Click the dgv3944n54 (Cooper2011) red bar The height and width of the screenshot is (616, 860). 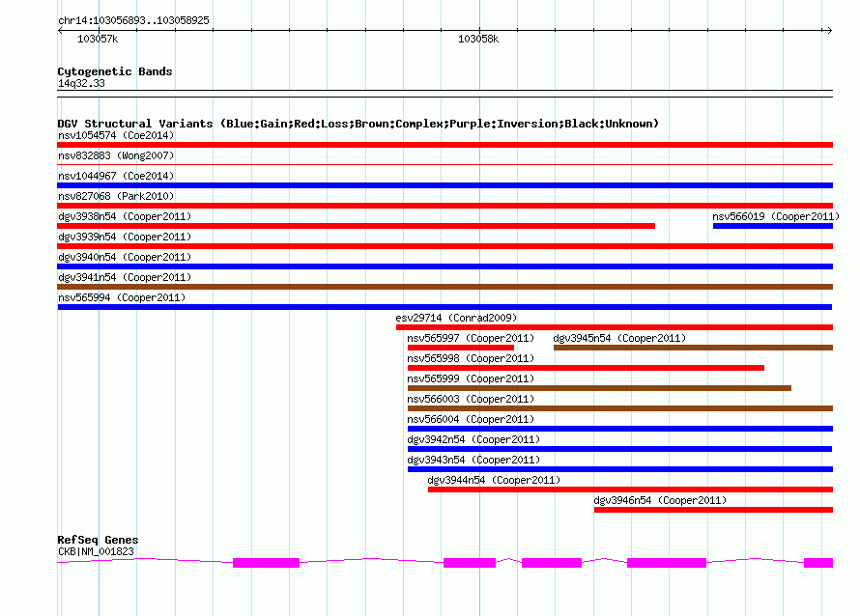point(630,490)
